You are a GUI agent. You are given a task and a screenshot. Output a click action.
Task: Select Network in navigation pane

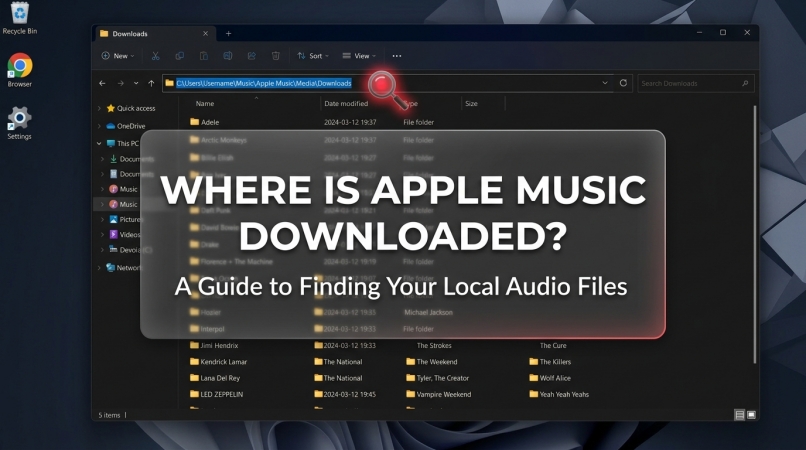123,267
